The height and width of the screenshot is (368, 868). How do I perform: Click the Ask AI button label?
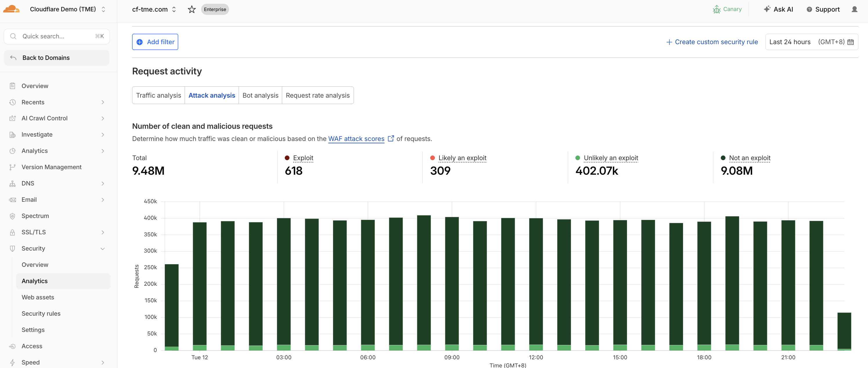(x=783, y=9)
